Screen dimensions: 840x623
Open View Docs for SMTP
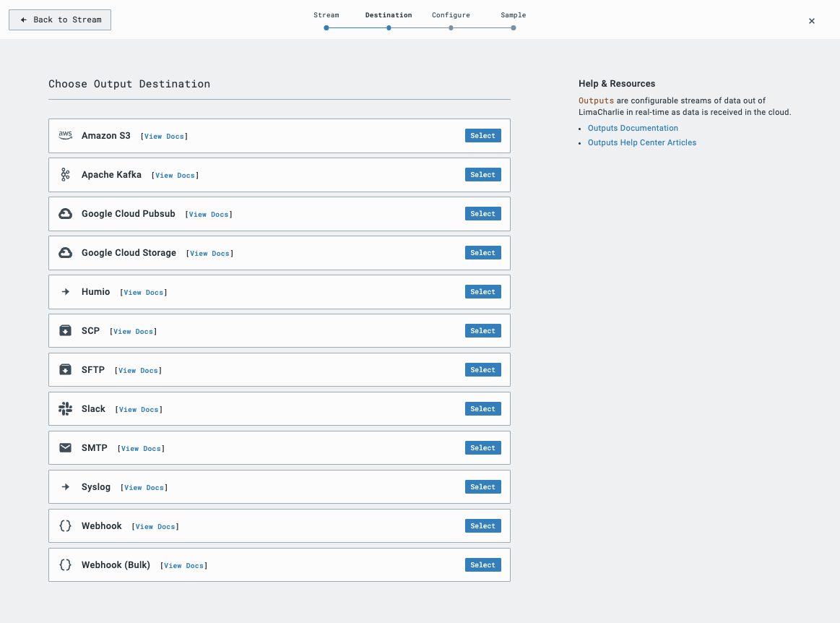point(141,449)
